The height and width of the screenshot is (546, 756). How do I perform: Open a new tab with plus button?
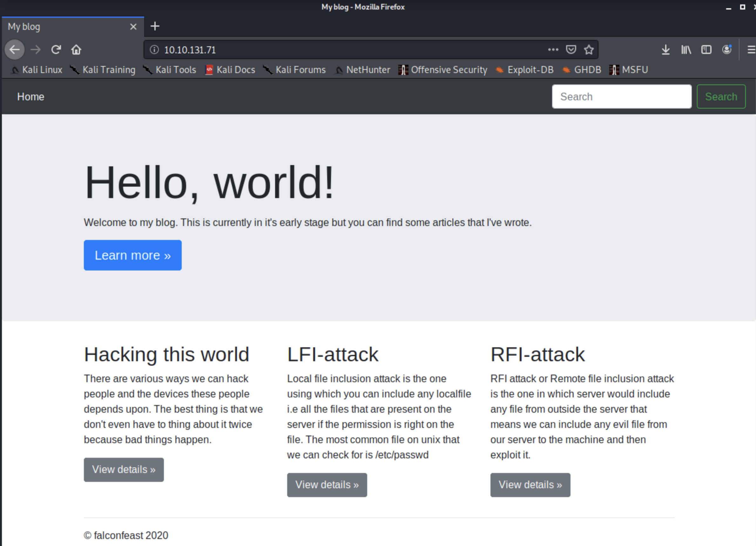tap(155, 26)
